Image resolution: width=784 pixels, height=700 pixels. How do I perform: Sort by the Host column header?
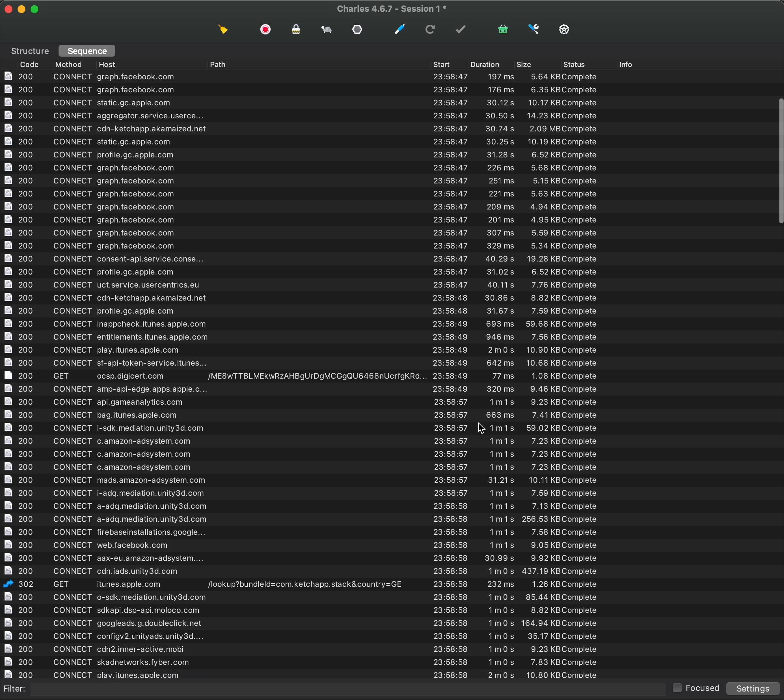tap(107, 65)
